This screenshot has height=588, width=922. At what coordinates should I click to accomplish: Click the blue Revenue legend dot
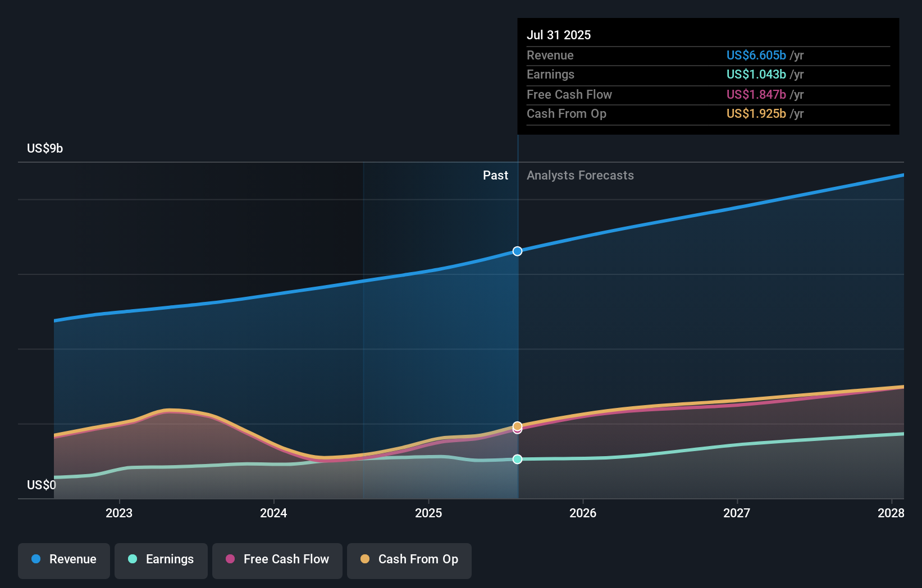click(37, 559)
